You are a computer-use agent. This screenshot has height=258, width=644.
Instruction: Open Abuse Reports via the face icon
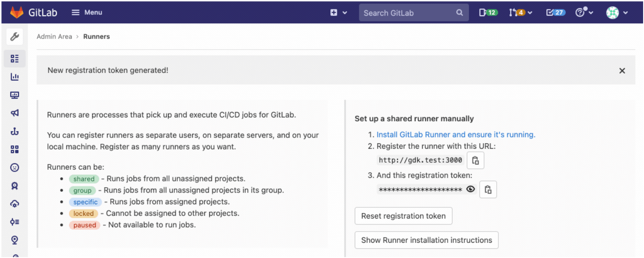[15, 167]
